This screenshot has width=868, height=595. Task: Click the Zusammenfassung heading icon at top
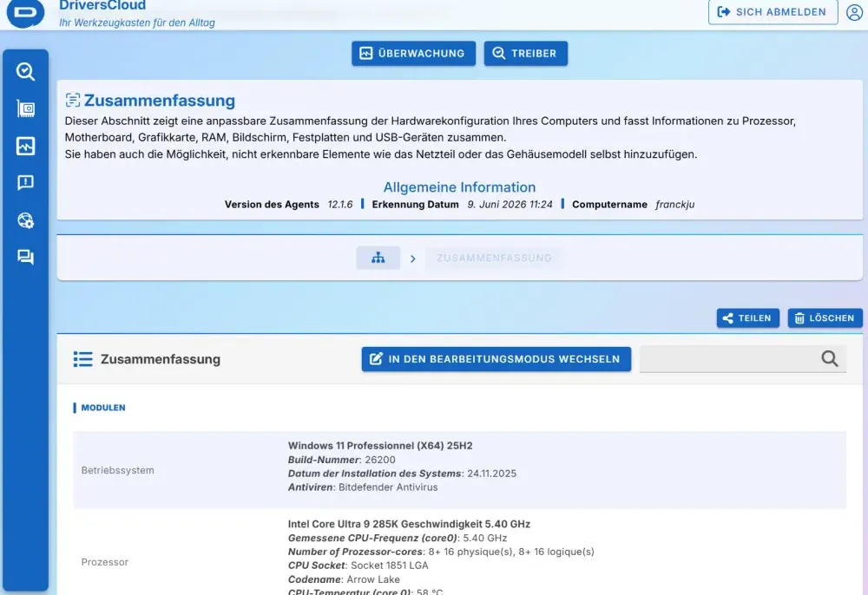(73, 100)
